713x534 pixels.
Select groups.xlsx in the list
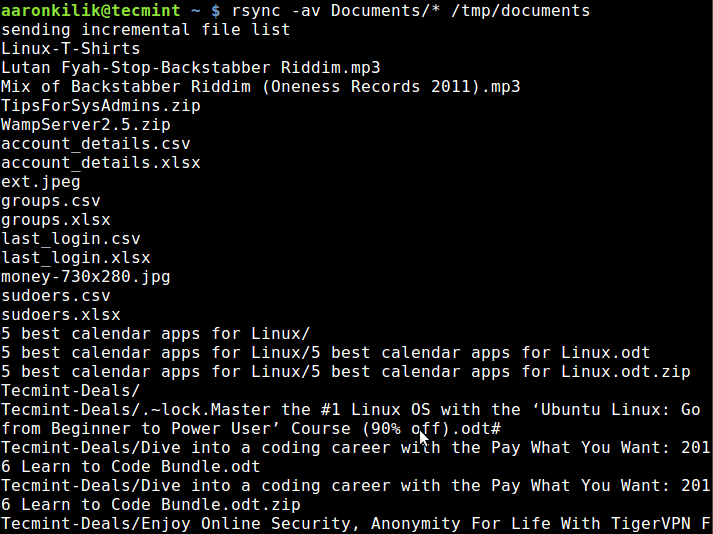(x=55, y=220)
